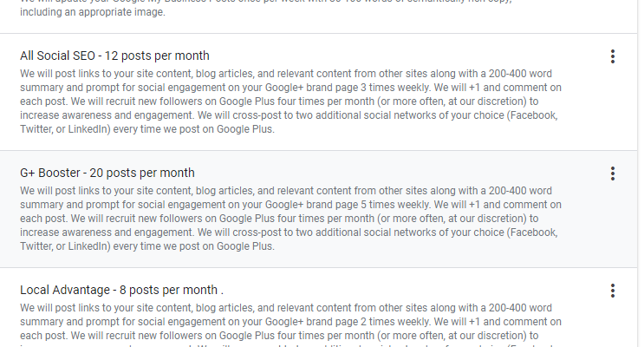Screen dimensions: 644x347
Task: Click "20 posts per month" in the heading
Action: click(x=142, y=173)
